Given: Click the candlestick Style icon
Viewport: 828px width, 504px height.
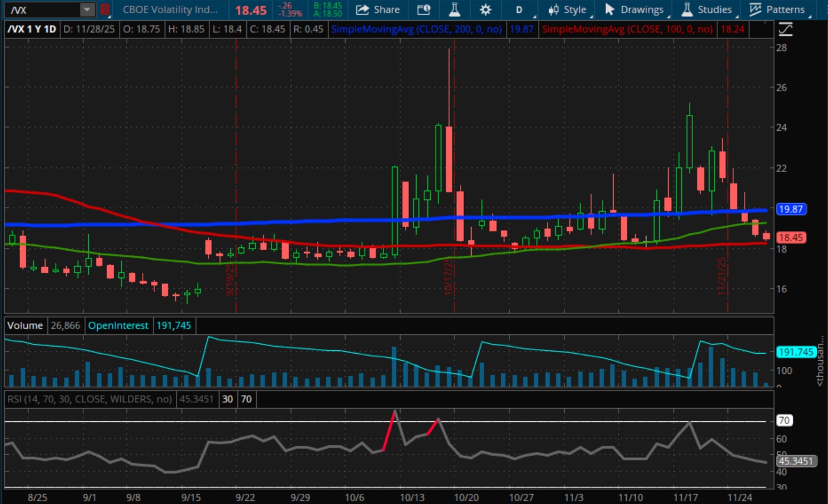Looking at the screenshot, I should click(554, 9).
